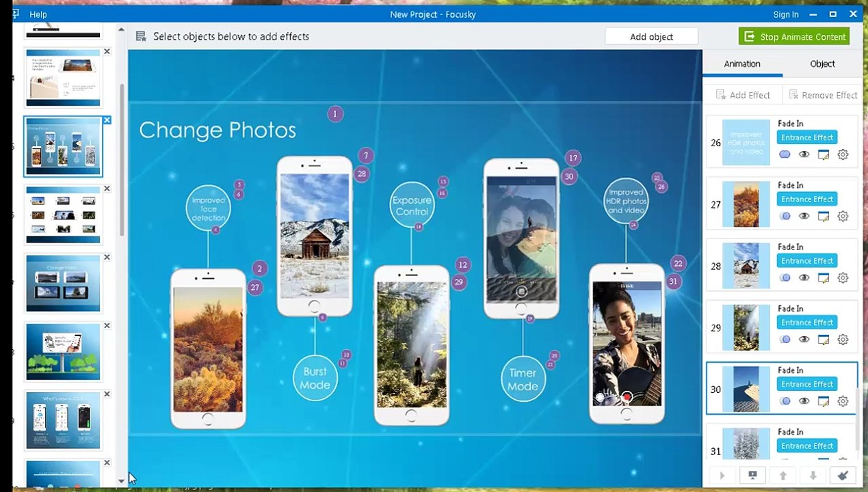
Task: Toggle eye visibility for effect 26
Action: (804, 154)
